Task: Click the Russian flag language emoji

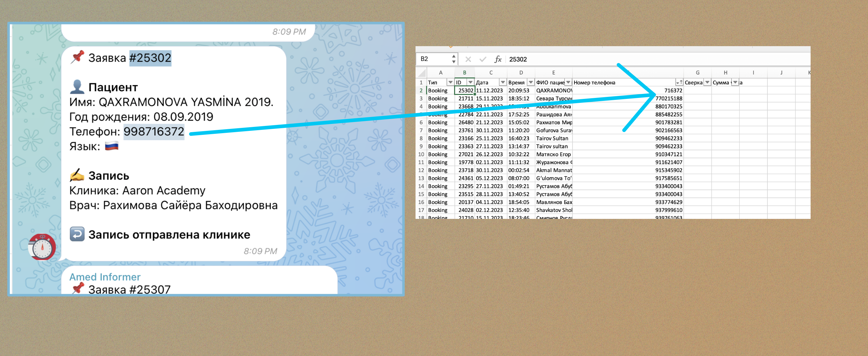Action: click(111, 146)
